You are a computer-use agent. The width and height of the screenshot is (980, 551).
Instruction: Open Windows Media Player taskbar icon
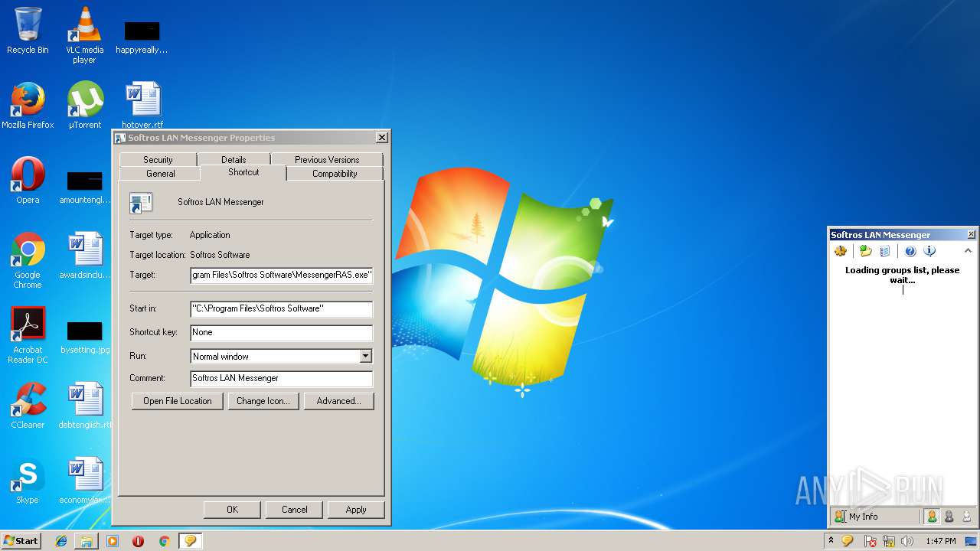coord(113,541)
